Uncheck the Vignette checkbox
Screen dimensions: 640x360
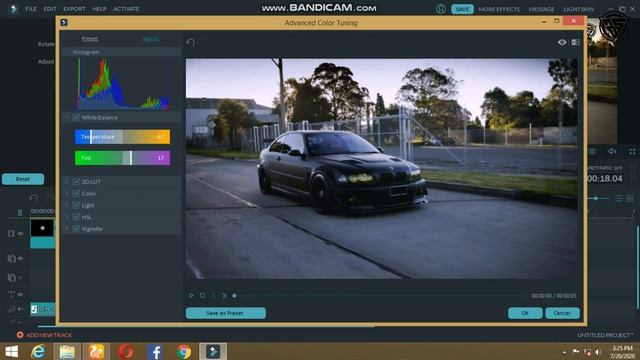click(76, 229)
